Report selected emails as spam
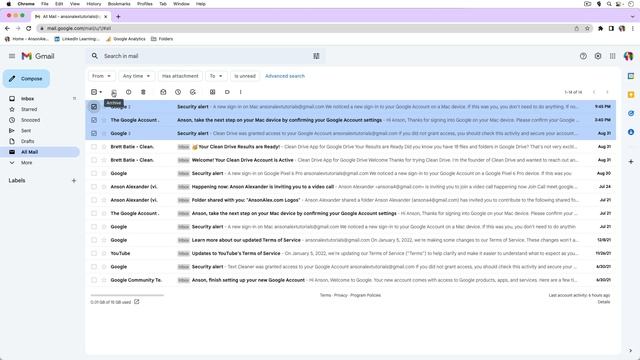Screen dimensions: 640x360 [x=129, y=92]
